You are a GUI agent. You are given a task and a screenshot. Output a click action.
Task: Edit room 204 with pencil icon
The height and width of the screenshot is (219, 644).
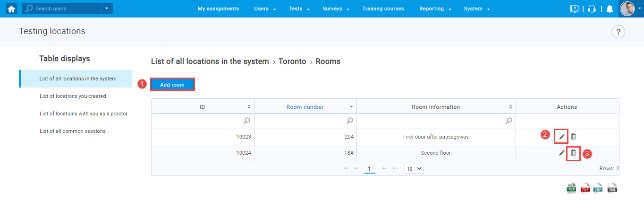[561, 137]
